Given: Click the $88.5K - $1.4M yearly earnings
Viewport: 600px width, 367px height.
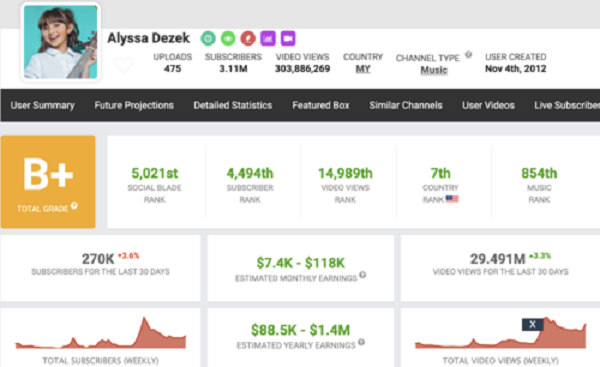Looking at the screenshot, I should [x=300, y=330].
